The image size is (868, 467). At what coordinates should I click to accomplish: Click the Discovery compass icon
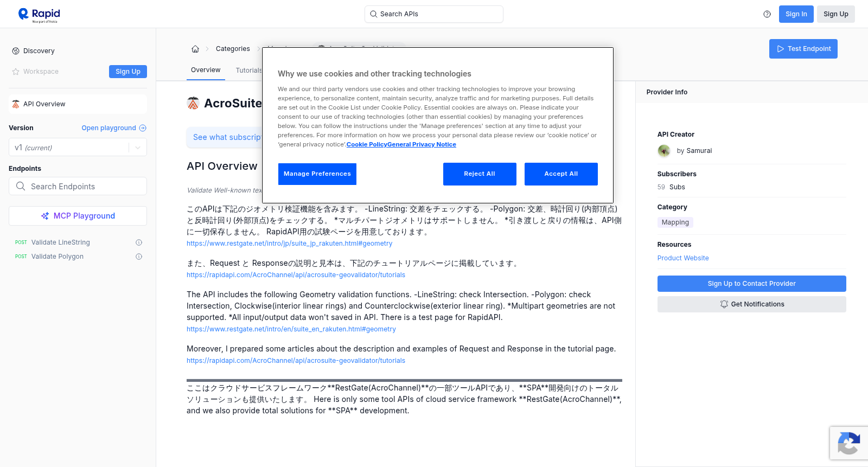pos(16,51)
